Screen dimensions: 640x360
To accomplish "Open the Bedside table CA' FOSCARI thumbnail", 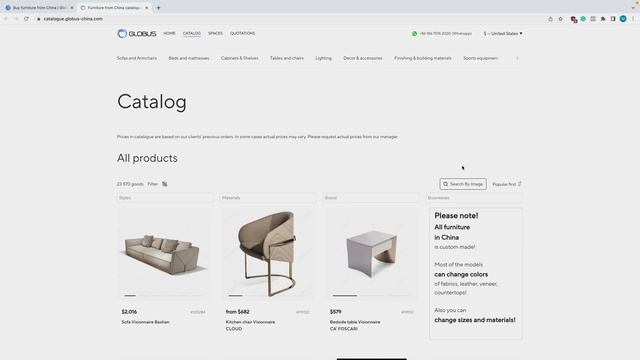I will click(372, 253).
